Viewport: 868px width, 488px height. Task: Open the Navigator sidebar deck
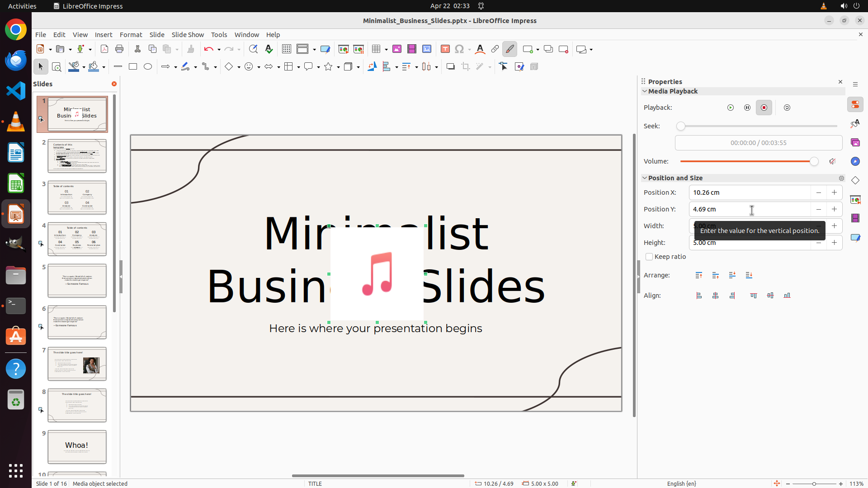pos(855,161)
